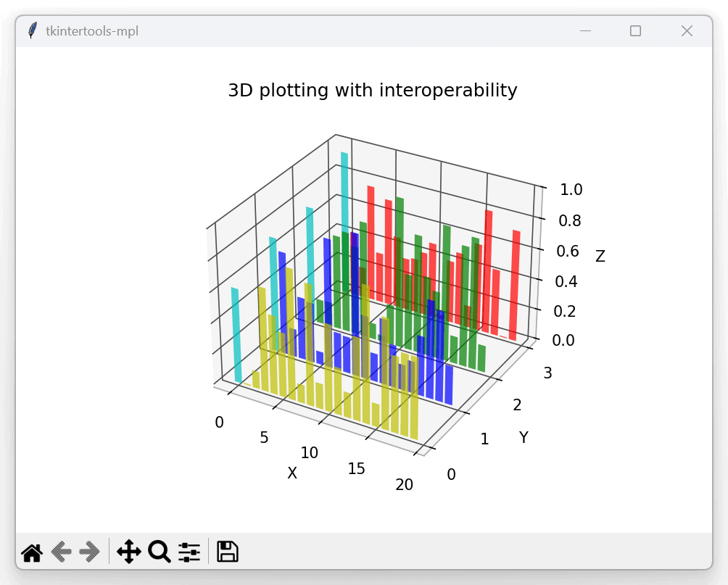The height and width of the screenshot is (585, 728).
Task: Close the tkintertools-mpl window
Action: click(x=687, y=31)
